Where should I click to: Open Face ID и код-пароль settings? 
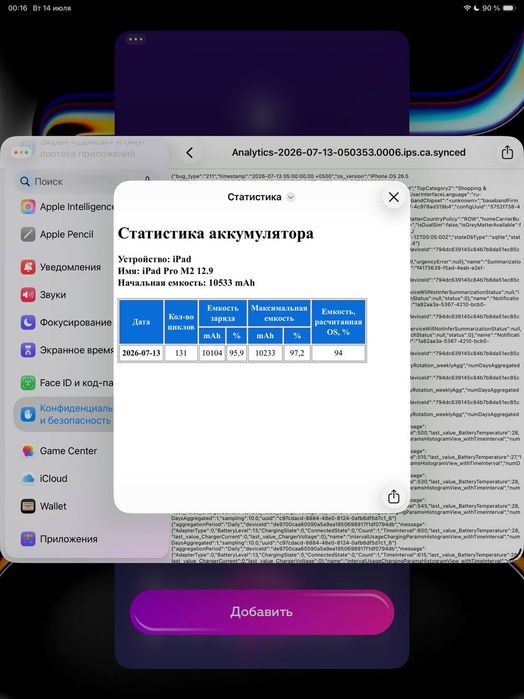67,382
